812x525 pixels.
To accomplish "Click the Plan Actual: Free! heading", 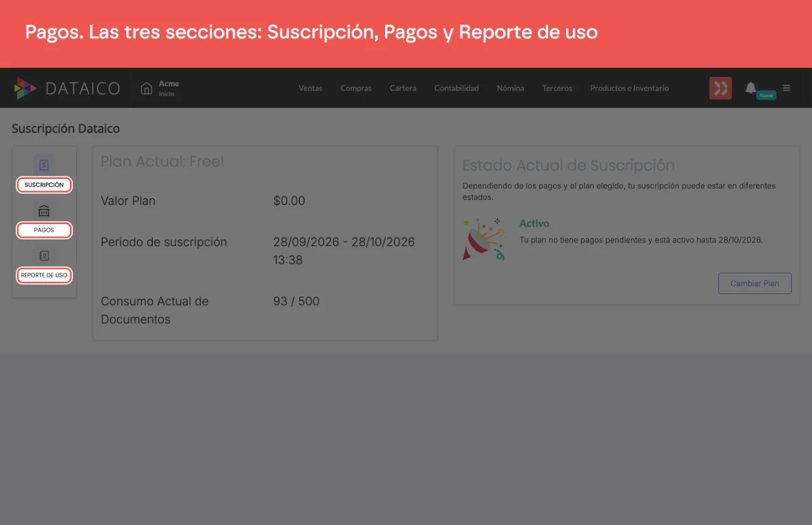I will 162,161.
